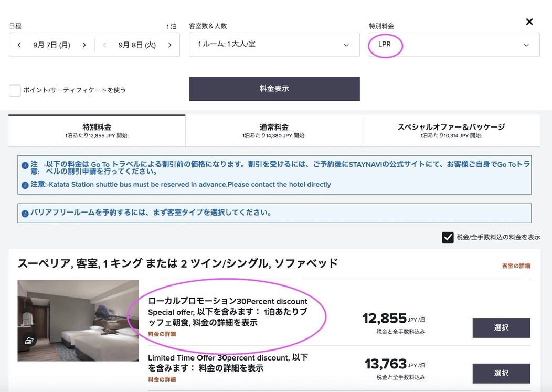Viewport: 552px width, 392px height.
Task: Click next day arrow for 9月7日 check-in
Action: (x=84, y=45)
